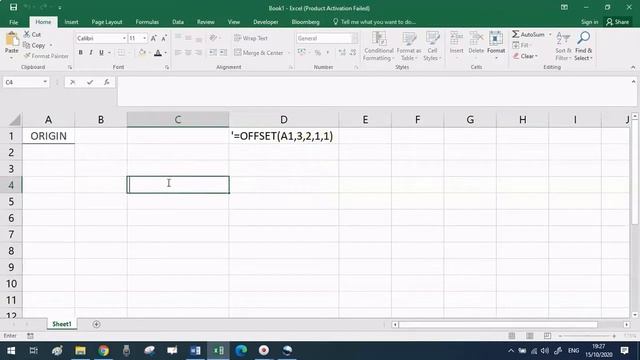
Task: Click Merge & Center button
Action: 258,53
